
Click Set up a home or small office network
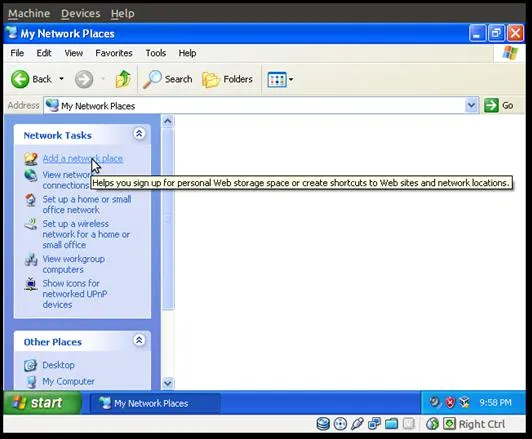click(87, 204)
